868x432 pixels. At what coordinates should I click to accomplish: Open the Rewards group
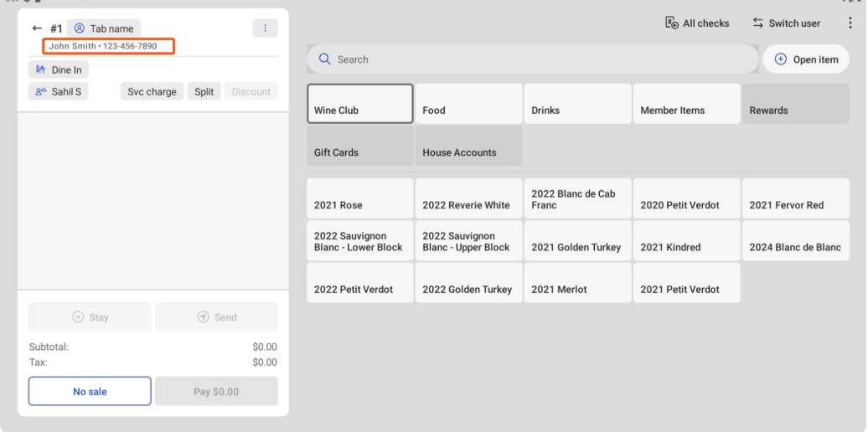pyautogui.click(x=796, y=104)
